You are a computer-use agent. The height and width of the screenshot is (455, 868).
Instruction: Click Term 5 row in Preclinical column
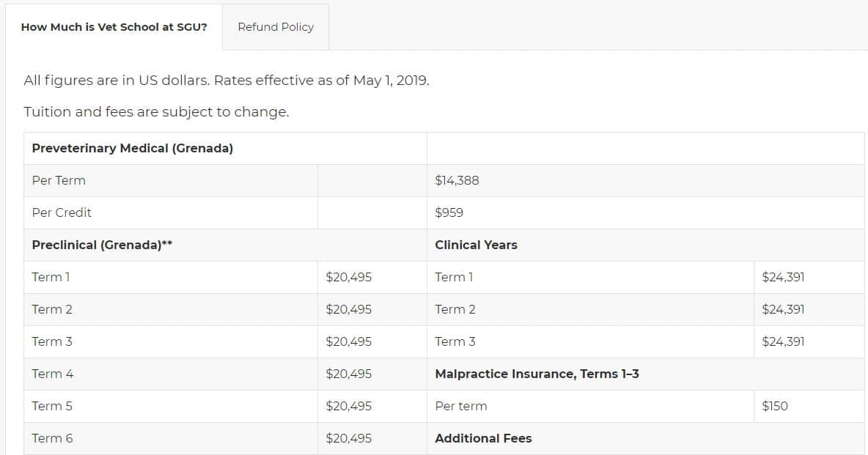pyautogui.click(x=51, y=406)
